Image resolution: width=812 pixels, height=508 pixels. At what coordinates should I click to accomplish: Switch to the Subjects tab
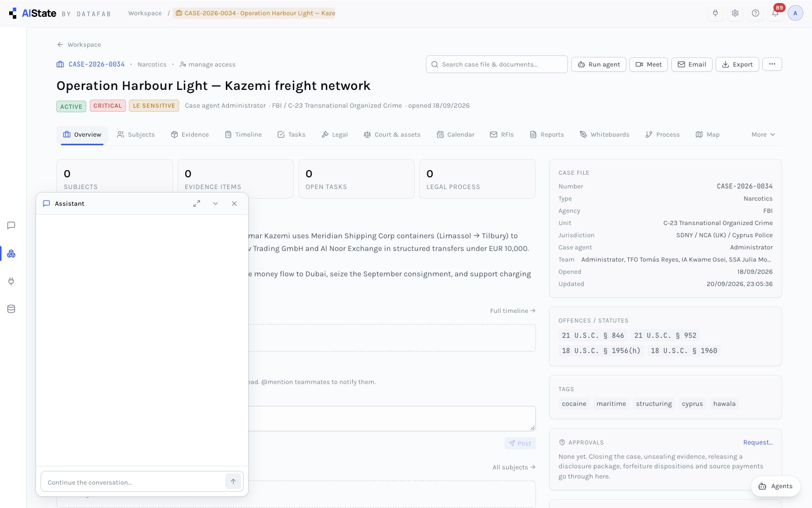[136, 135]
